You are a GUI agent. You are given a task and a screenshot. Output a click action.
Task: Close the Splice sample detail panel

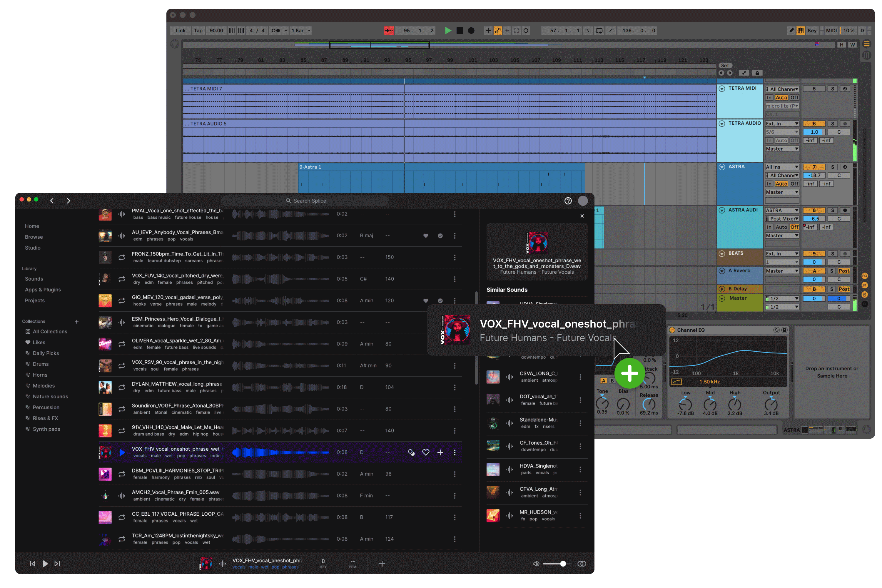[582, 216]
